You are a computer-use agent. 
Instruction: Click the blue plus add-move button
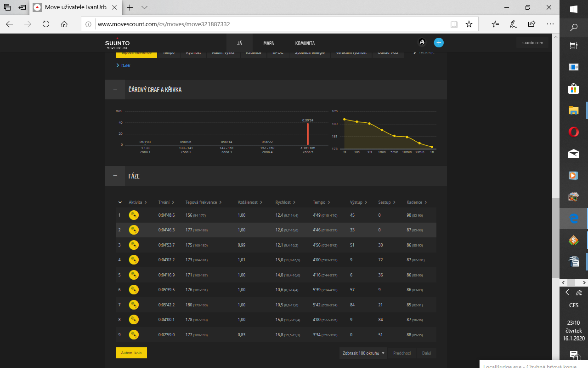[439, 43]
